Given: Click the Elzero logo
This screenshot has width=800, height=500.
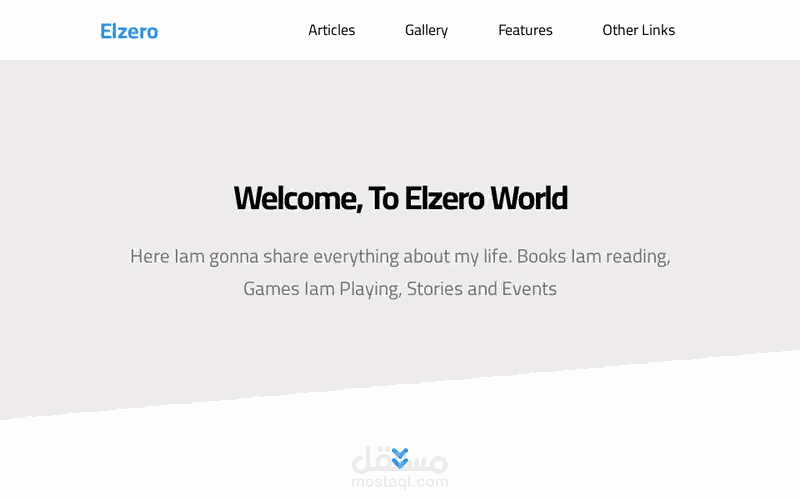Looking at the screenshot, I should (129, 31).
